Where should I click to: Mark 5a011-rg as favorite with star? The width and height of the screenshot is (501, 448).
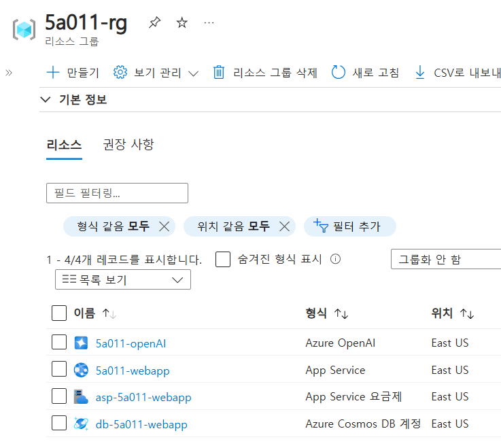182,22
